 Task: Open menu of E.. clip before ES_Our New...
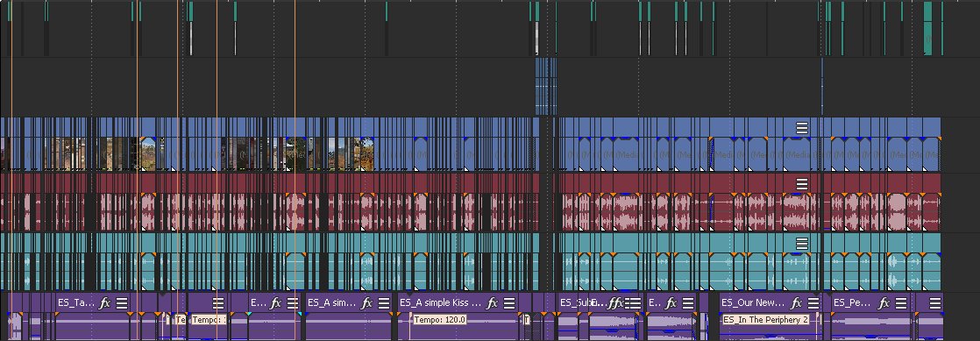coord(687,303)
